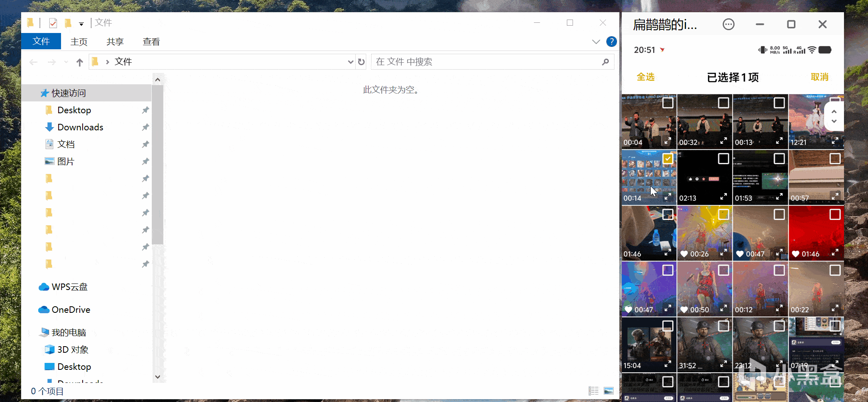
Task: Expand the 00:26 video to fullscreen preview
Action: (724, 253)
